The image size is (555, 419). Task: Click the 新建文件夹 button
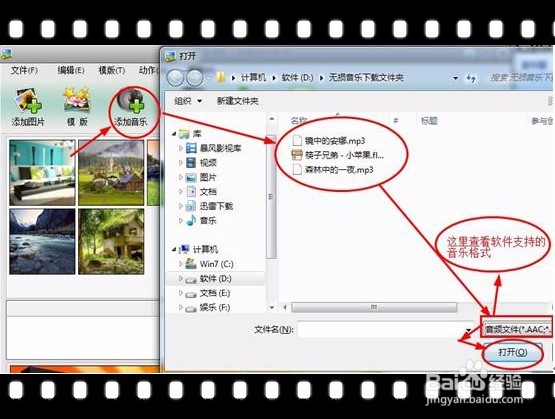[x=238, y=101]
